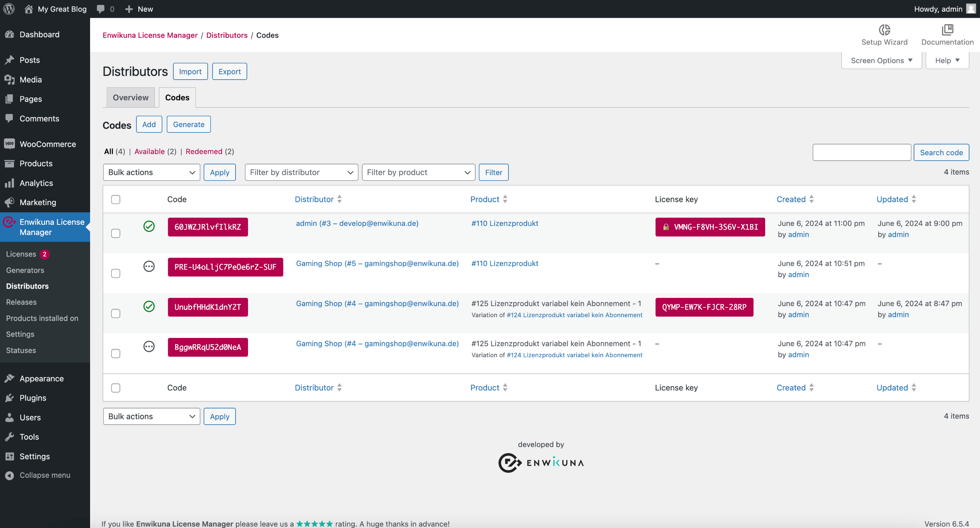Viewport: 980px width, 528px height.
Task: Click the Collapse menu arrow icon
Action: coord(9,475)
